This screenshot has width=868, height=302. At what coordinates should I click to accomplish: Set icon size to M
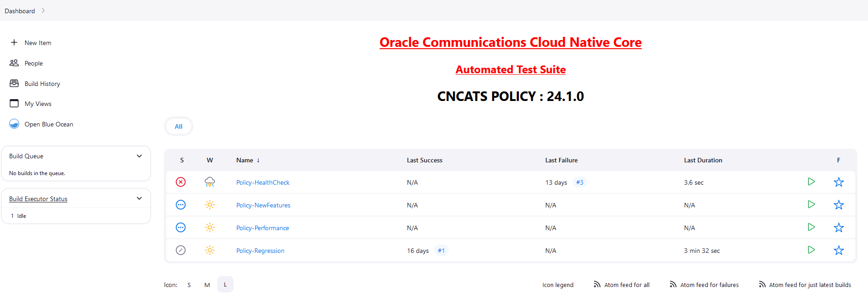click(207, 285)
